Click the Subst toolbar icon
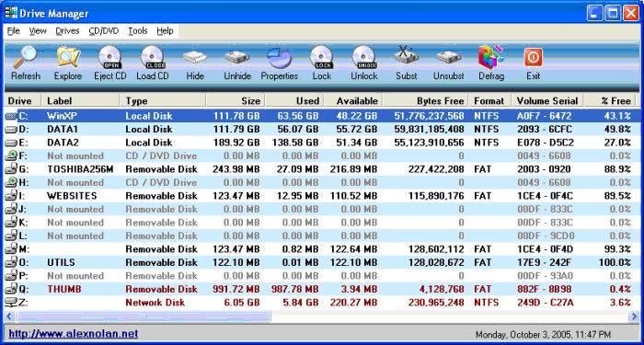The height and width of the screenshot is (345, 644). point(407,55)
